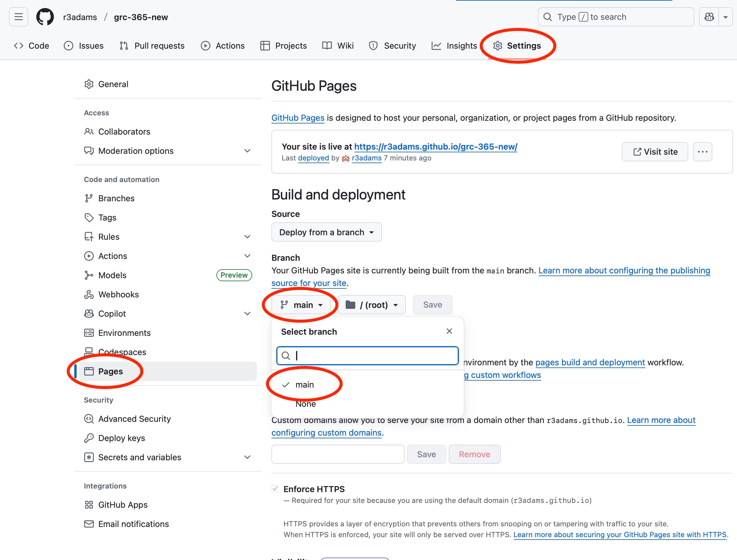Screen dimensions: 737x560
Task: Switch to the Insights tab
Action: pyautogui.click(x=454, y=46)
